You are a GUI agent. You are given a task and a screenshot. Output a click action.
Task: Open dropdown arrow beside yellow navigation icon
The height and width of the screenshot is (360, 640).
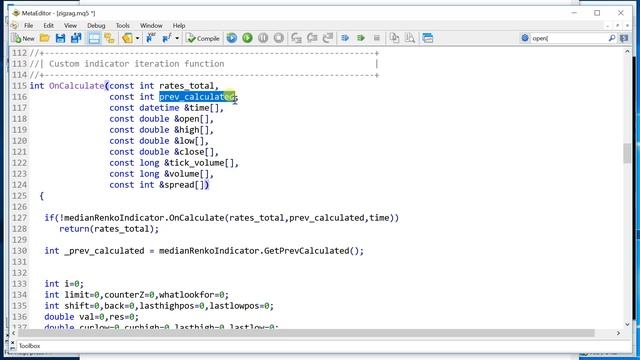pos(137,38)
